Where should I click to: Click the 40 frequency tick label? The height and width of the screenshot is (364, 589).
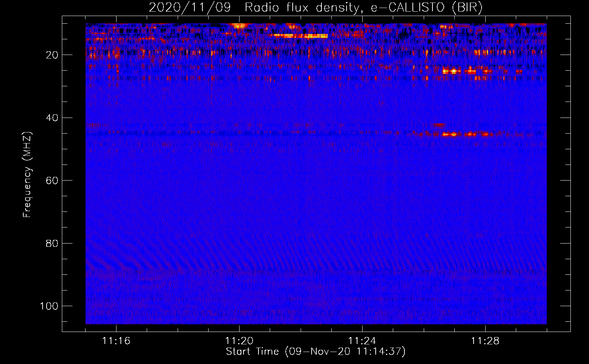coord(52,118)
